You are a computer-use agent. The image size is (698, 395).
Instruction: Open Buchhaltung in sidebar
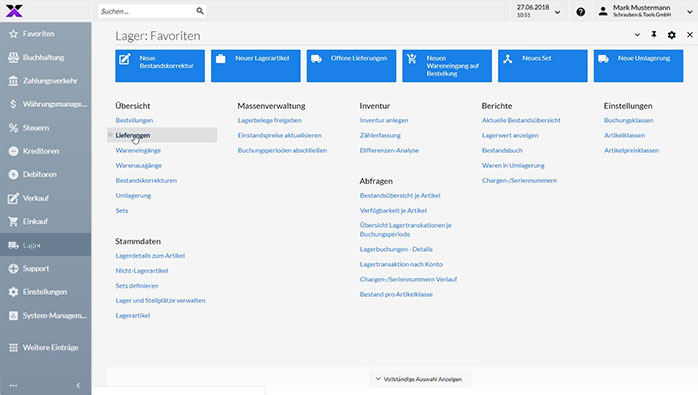(45, 57)
